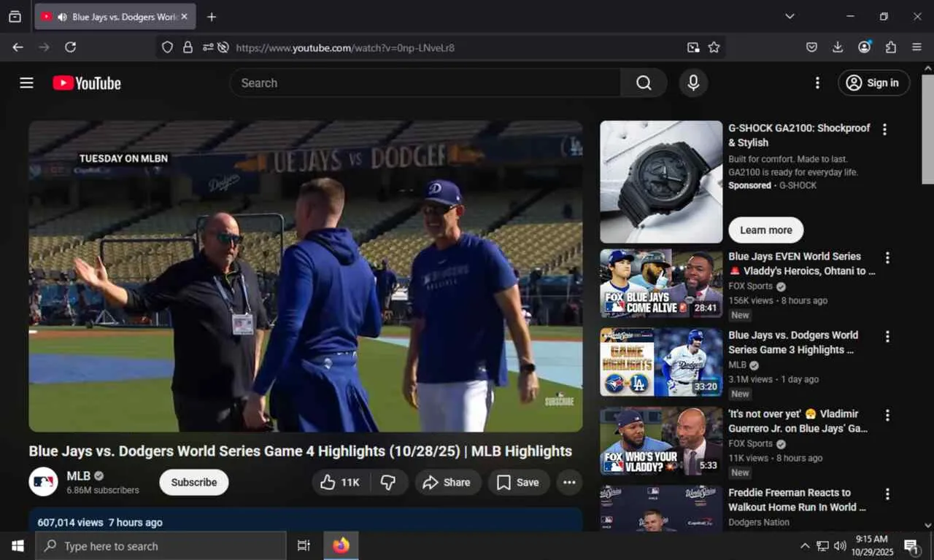Open more actions menu beside Save

pyautogui.click(x=569, y=482)
